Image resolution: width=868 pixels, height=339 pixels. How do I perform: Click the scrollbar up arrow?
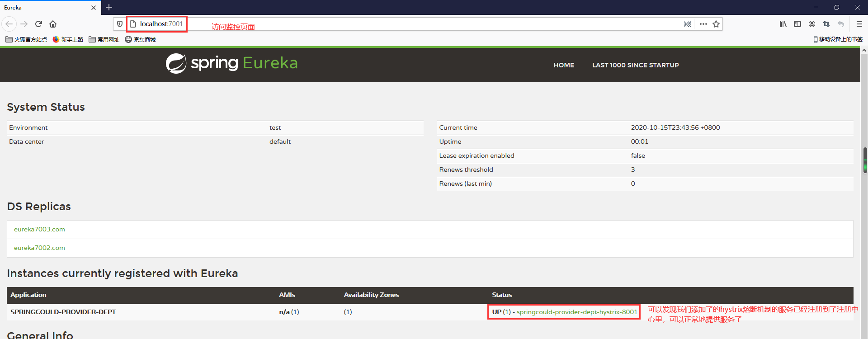coord(864,50)
